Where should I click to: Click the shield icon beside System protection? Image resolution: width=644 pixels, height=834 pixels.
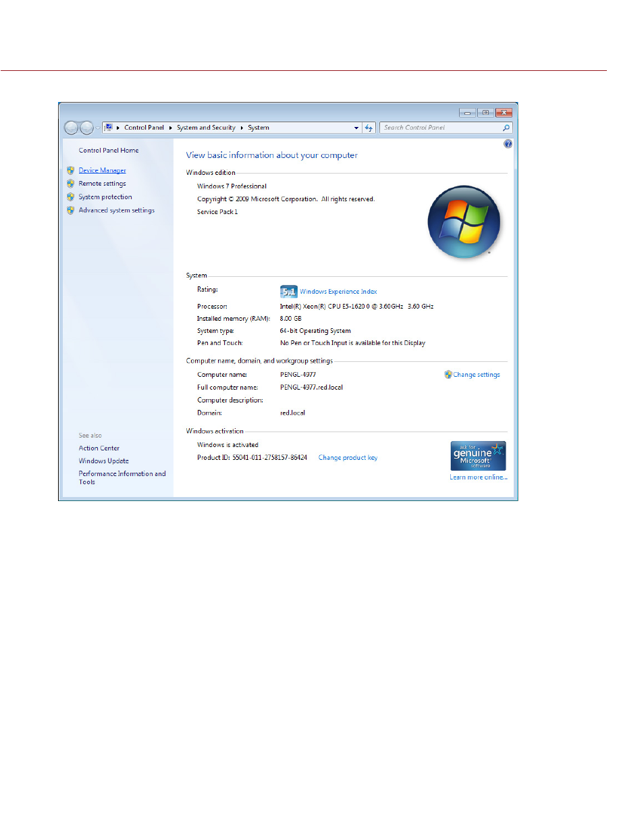coord(70,197)
